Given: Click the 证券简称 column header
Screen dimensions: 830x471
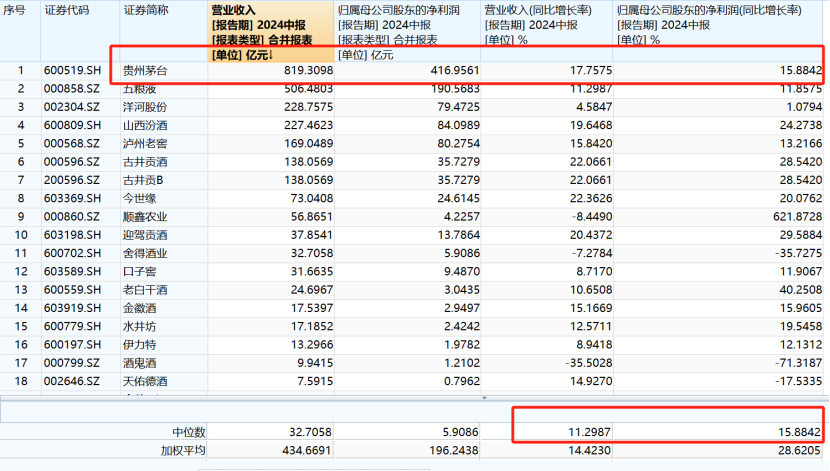Looking at the screenshot, I should [x=146, y=10].
